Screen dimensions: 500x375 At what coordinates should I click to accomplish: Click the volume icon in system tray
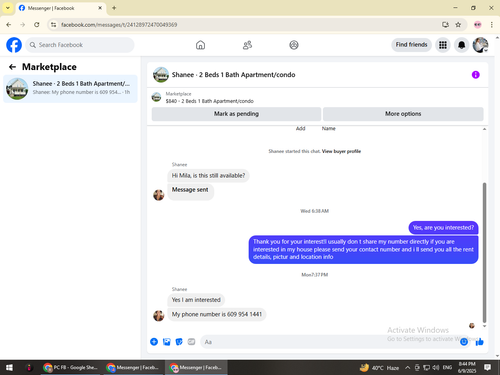point(436,368)
